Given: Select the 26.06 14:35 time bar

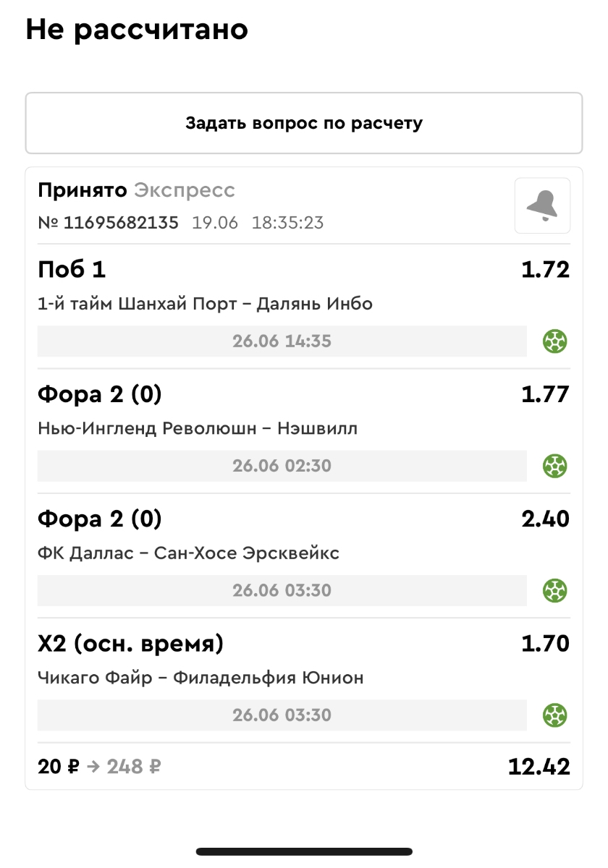Looking at the screenshot, I should (x=282, y=341).
